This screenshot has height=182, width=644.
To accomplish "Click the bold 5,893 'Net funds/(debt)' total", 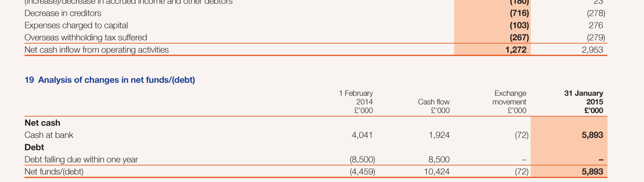I will pyautogui.click(x=592, y=171).
